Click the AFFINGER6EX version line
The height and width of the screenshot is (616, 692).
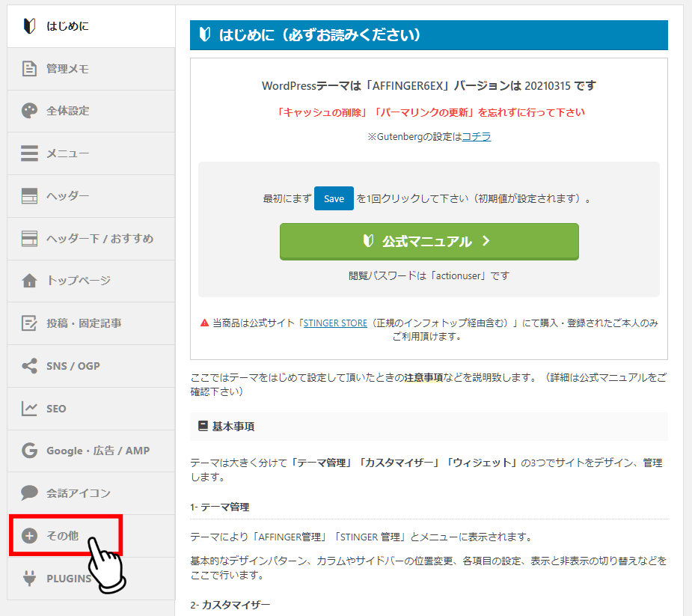(x=429, y=85)
